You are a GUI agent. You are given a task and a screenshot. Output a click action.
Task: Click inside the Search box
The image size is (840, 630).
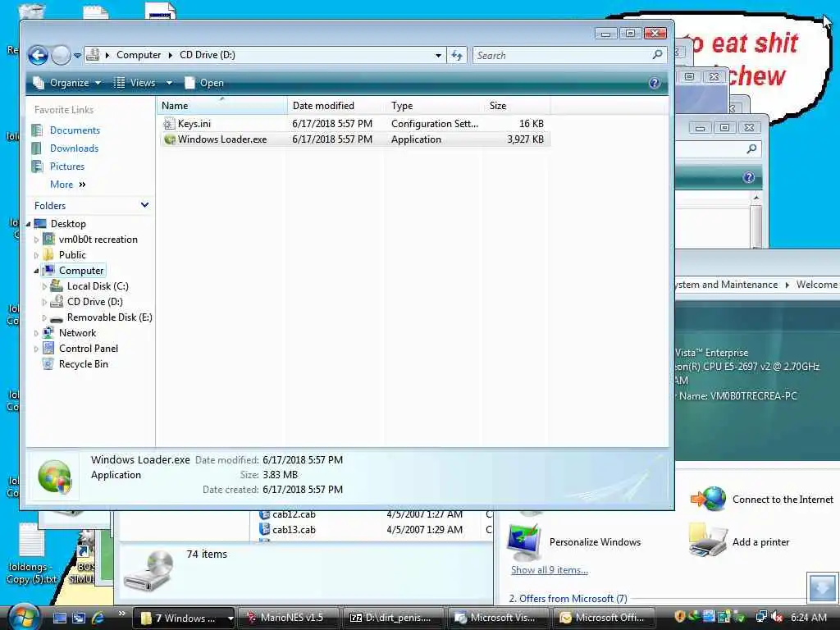click(x=563, y=55)
